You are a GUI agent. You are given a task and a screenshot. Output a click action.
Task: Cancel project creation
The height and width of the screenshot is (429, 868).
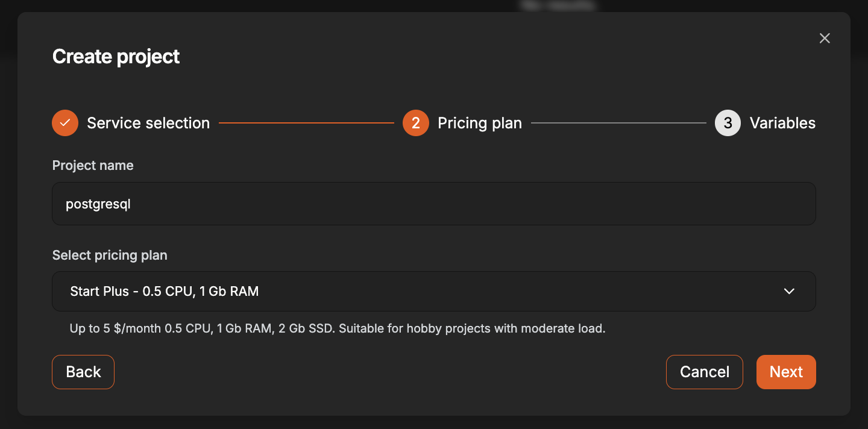click(705, 372)
